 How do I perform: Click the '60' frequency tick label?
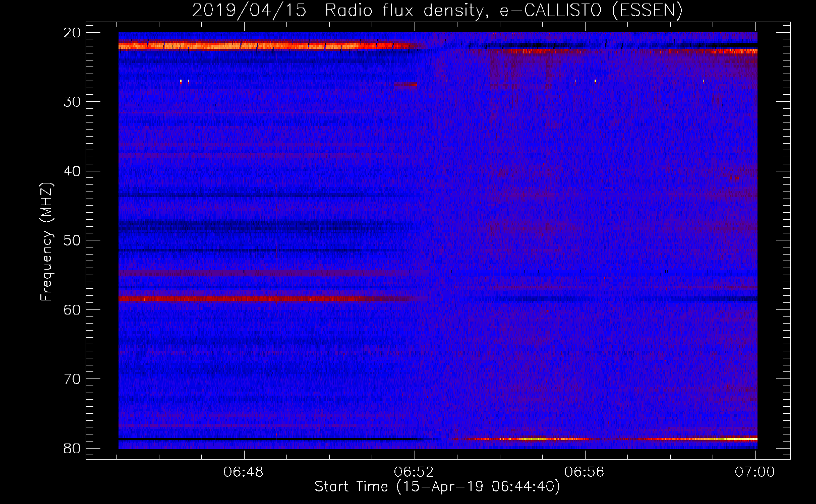(72, 309)
